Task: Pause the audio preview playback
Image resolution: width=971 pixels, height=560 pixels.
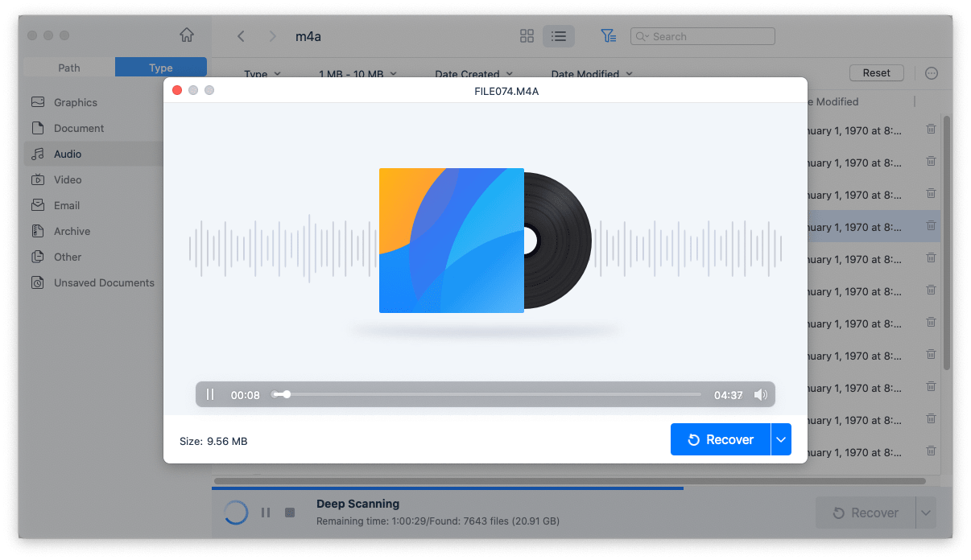Action: click(x=210, y=394)
